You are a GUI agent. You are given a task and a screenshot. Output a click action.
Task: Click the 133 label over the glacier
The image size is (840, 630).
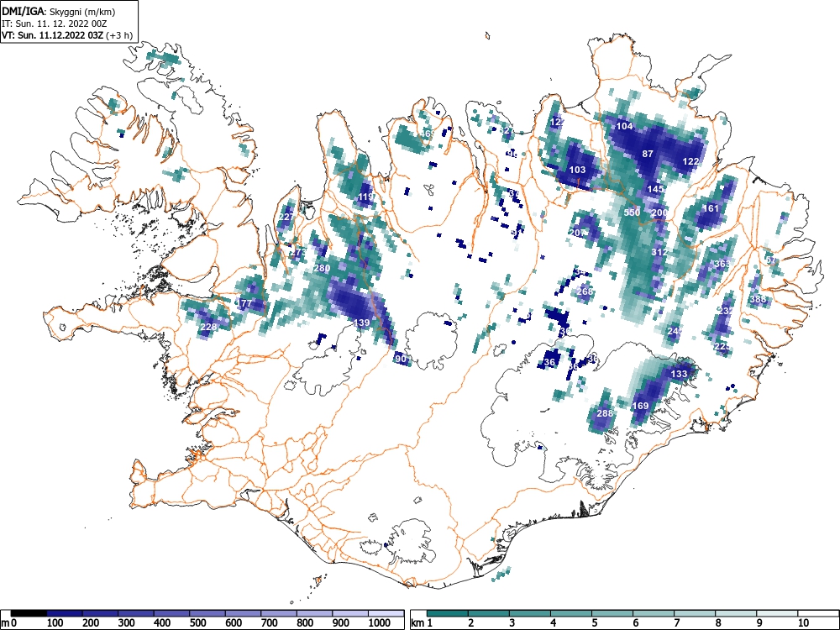pos(679,374)
